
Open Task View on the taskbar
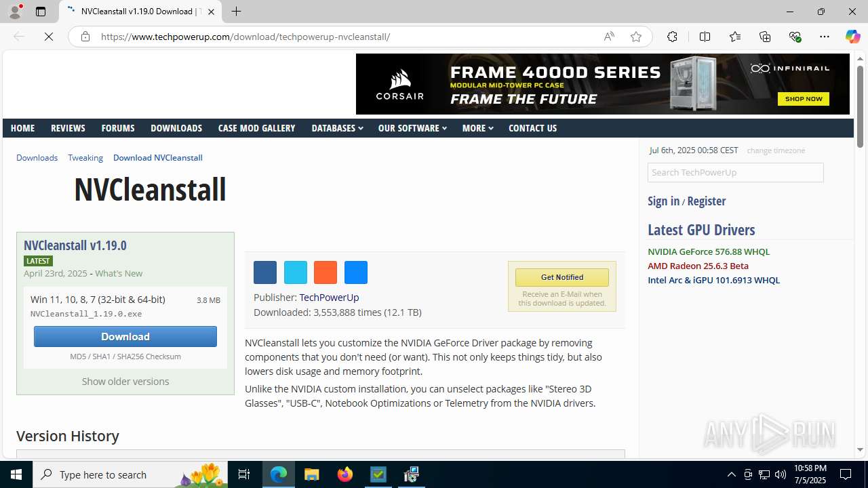pos(244,474)
